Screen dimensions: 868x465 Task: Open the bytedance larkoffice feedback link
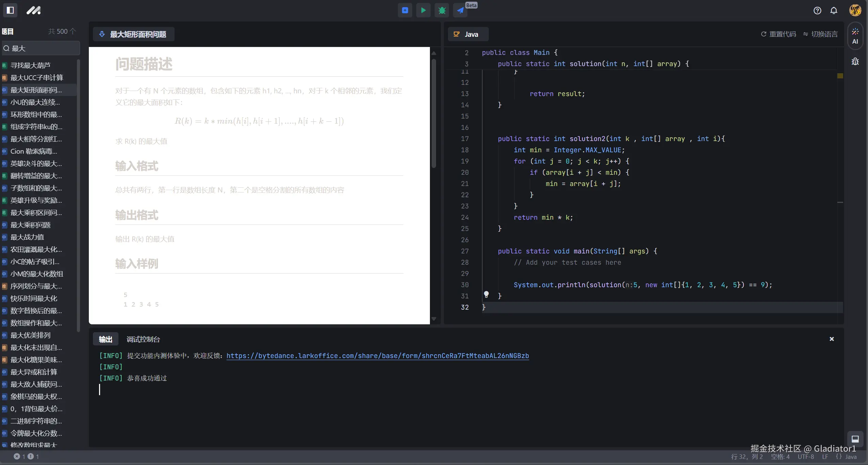[377, 356]
